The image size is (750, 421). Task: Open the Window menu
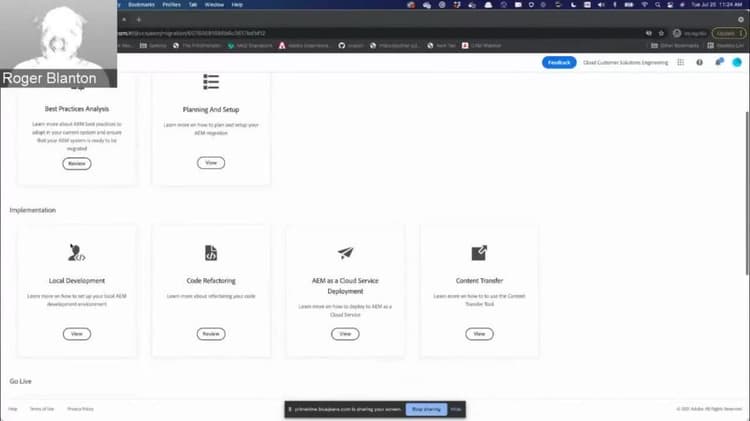(x=214, y=5)
